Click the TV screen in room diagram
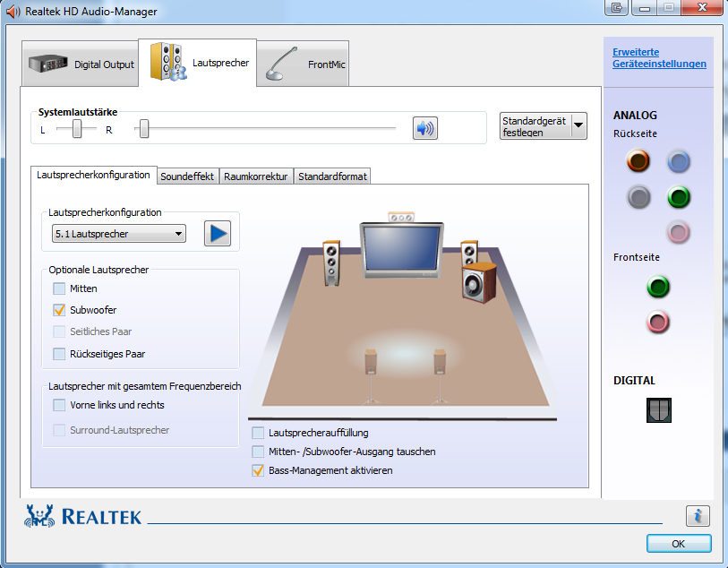The image size is (728, 568). click(401, 250)
